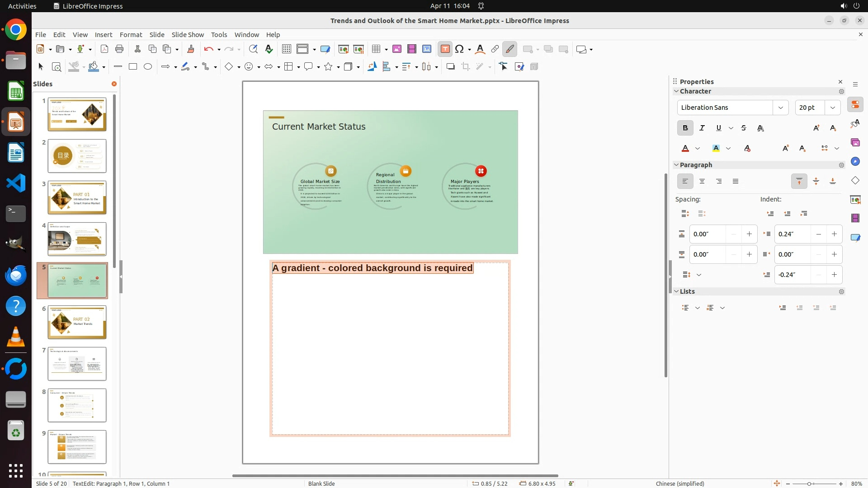Open the font size dropdown

coord(833,108)
